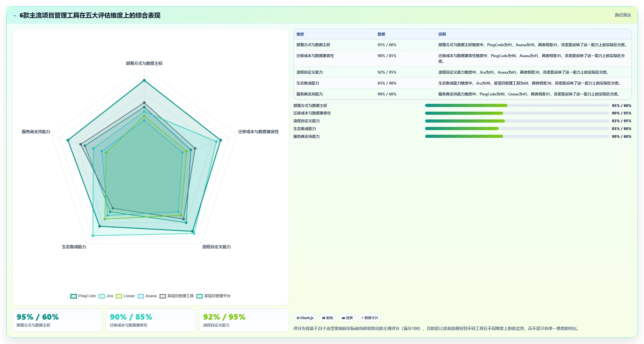Click 90% / 60% beside 服务商支持能力 bar
This screenshot has height=344, width=644.
(x=621, y=137)
